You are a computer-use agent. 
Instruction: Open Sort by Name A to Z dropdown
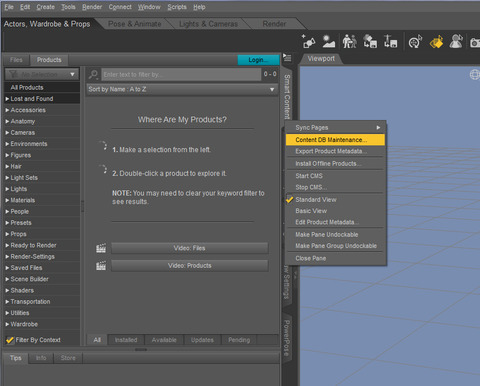point(182,89)
